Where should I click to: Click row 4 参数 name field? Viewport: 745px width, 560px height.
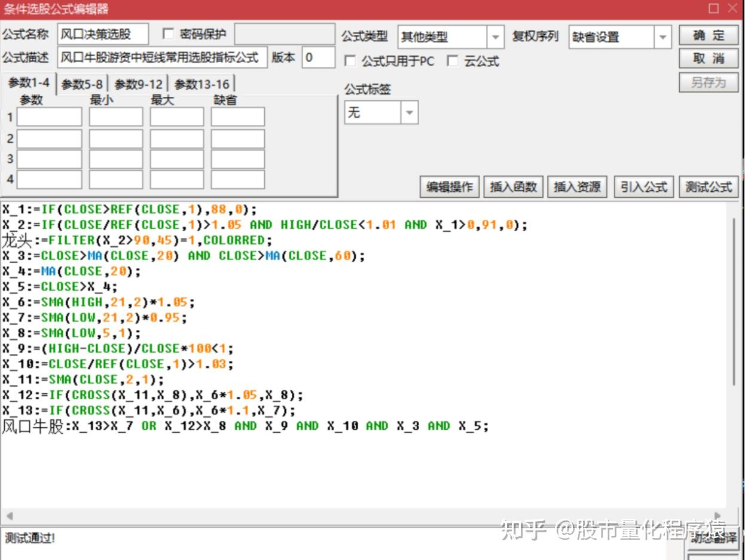(x=49, y=179)
